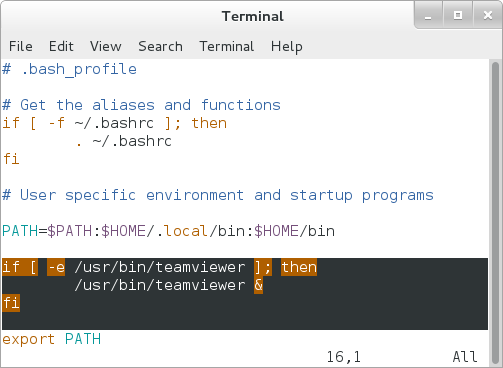The height and width of the screenshot is (368, 503).
Task: Open the File menu
Action: point(21,46)
